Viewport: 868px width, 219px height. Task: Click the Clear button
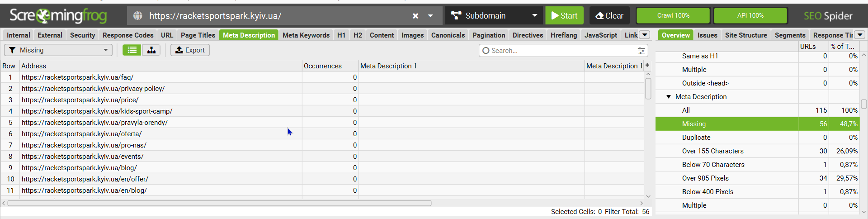[x=609, y=16]
